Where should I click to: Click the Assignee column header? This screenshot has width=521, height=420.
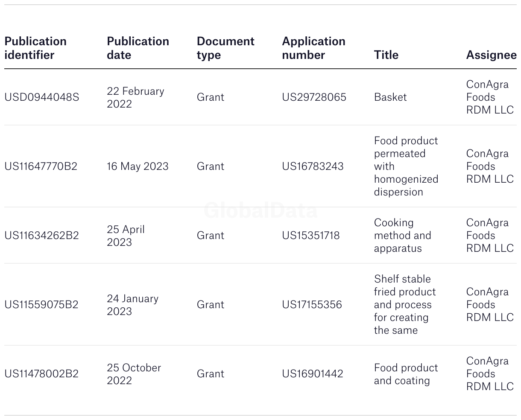(491, 55)
